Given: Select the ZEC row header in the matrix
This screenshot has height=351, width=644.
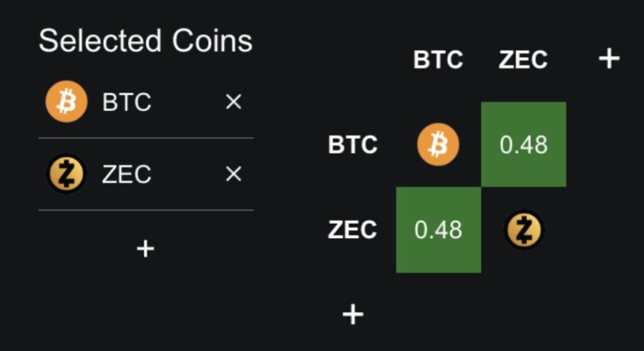Looking at the screenshot, I should pos(352,230).
